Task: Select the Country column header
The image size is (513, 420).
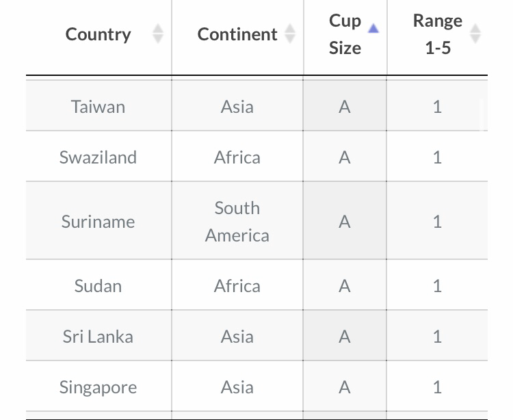Action: pyautogui.click(x=98, y=34)
